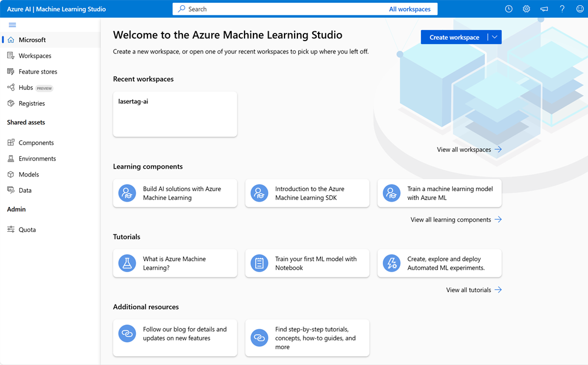Click the Registries sidebar icon
Image resolution: width=588 pixels, height=365 pixels.
[11, 103]
